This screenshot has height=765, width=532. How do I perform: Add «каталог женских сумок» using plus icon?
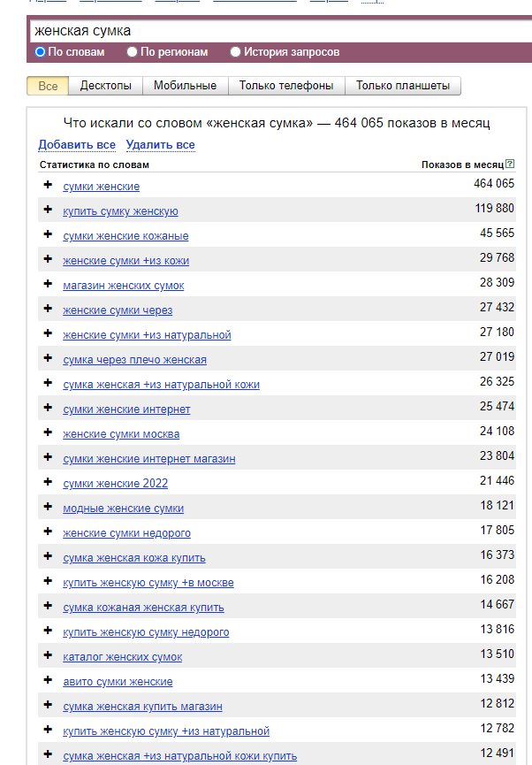(x=48, y=655)
